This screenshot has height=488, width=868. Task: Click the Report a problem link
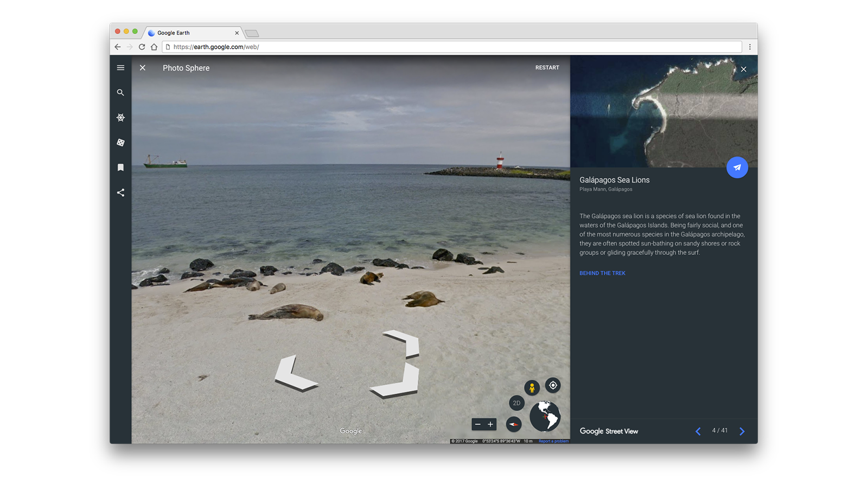(x=553, y=441)
